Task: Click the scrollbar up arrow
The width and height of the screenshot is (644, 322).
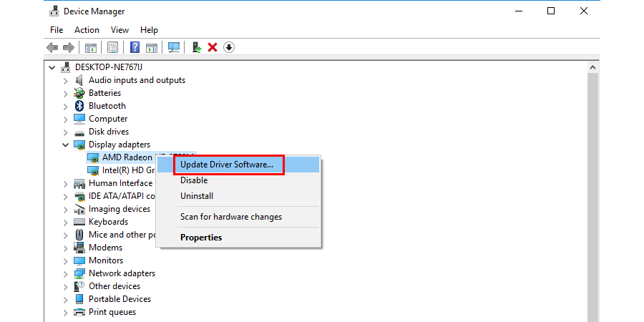Action: coord(592,67)
